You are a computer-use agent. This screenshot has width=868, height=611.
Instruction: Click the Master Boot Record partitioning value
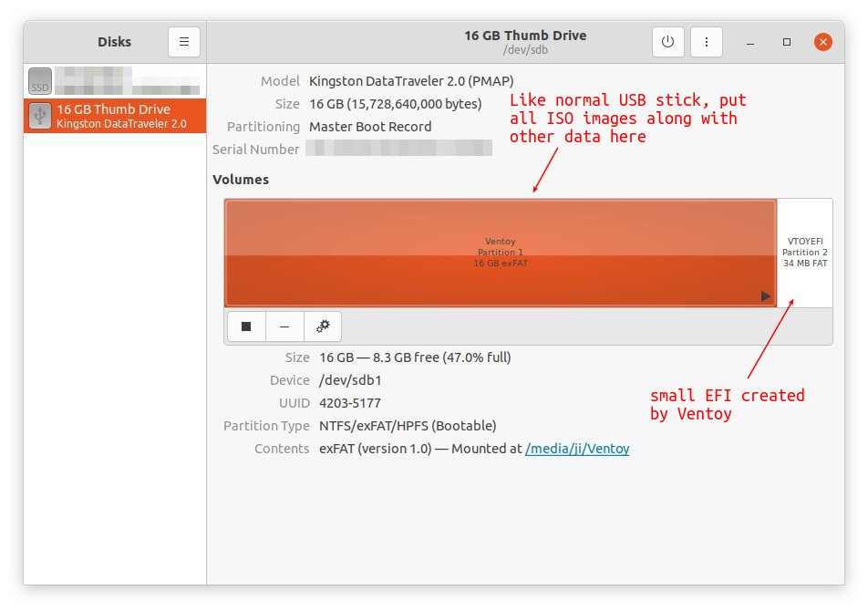click(370, 127)
